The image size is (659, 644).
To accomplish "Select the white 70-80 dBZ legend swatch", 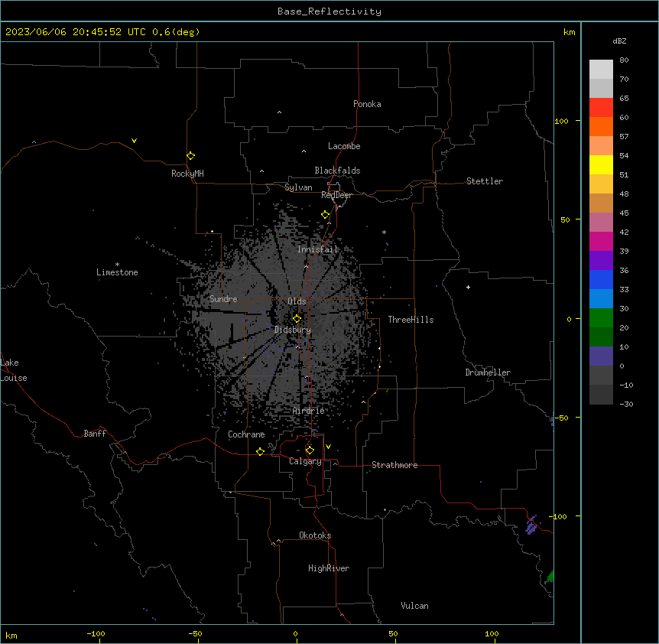I will [x=601, y=70].
